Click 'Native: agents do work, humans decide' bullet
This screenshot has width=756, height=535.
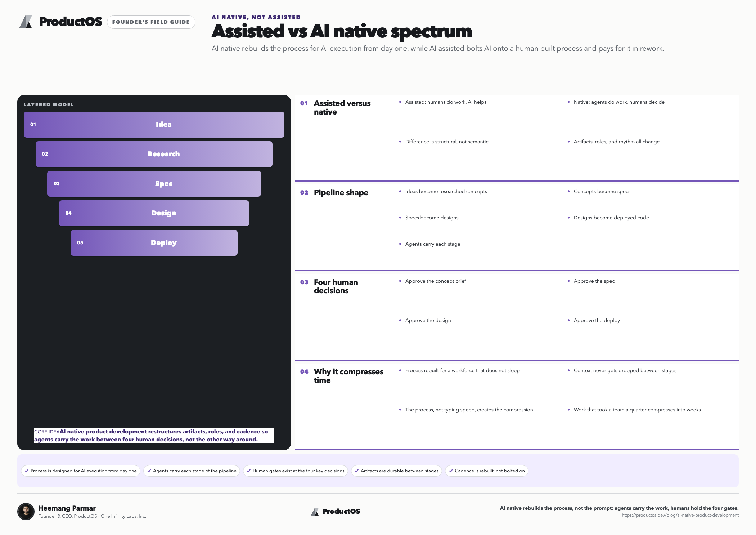point(619,102)
